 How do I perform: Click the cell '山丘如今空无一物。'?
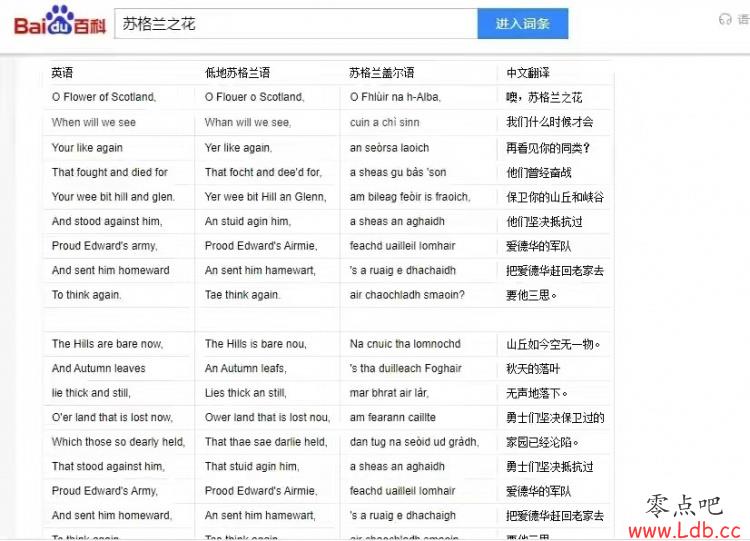pos(553,344)
